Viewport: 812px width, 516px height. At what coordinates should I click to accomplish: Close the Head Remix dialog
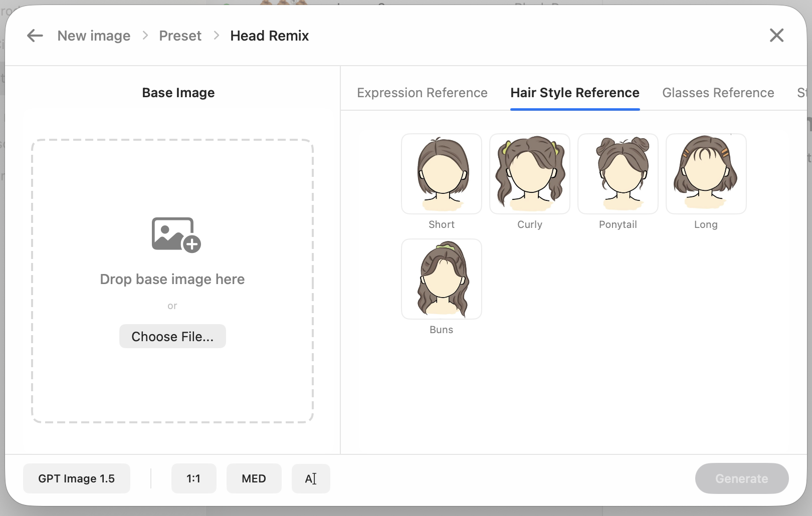point(776,35)
